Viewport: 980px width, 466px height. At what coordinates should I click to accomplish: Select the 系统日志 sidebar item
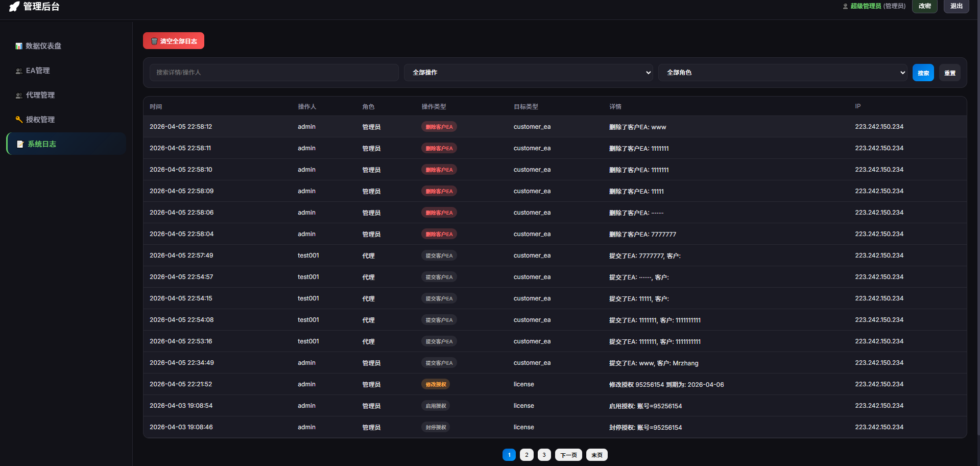coord(66,144)
